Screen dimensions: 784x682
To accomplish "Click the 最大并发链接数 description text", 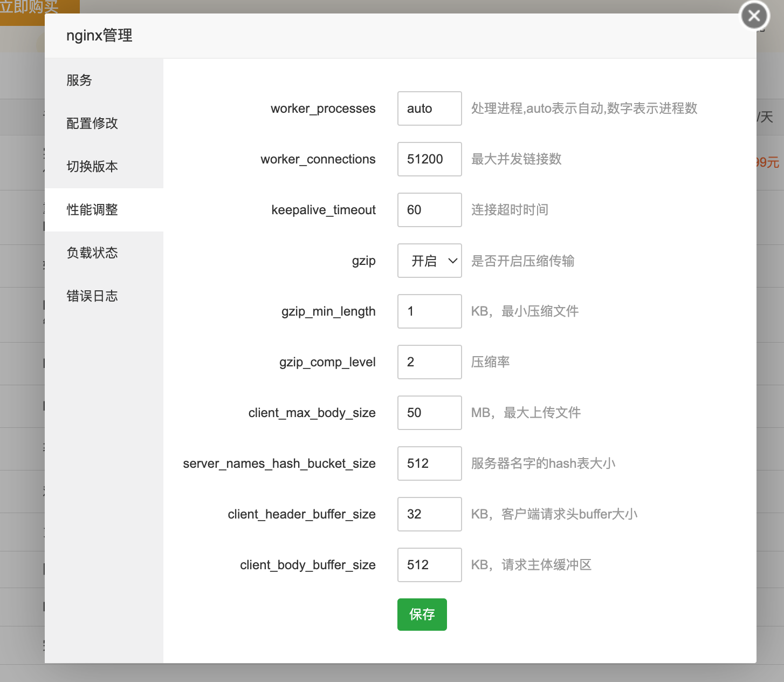I will pyautogui.click(x=517, y=159).
